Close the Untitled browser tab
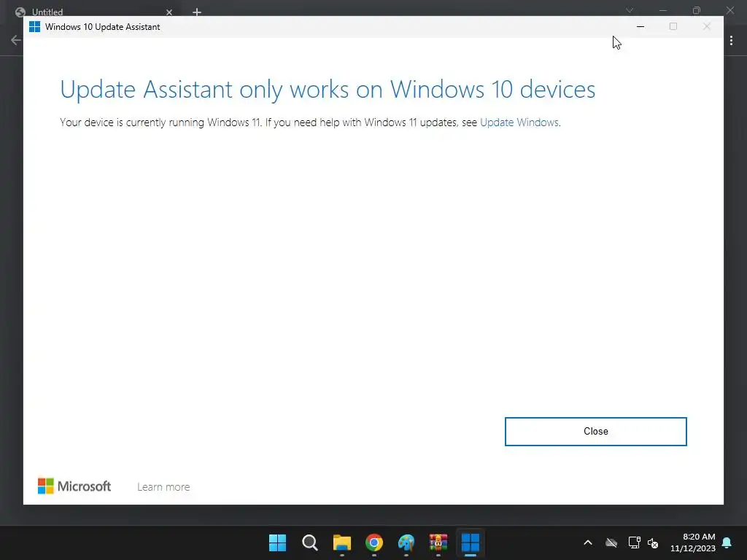Image resolution: width=747 pixels, height=560 pixels. tap(169, 12)
